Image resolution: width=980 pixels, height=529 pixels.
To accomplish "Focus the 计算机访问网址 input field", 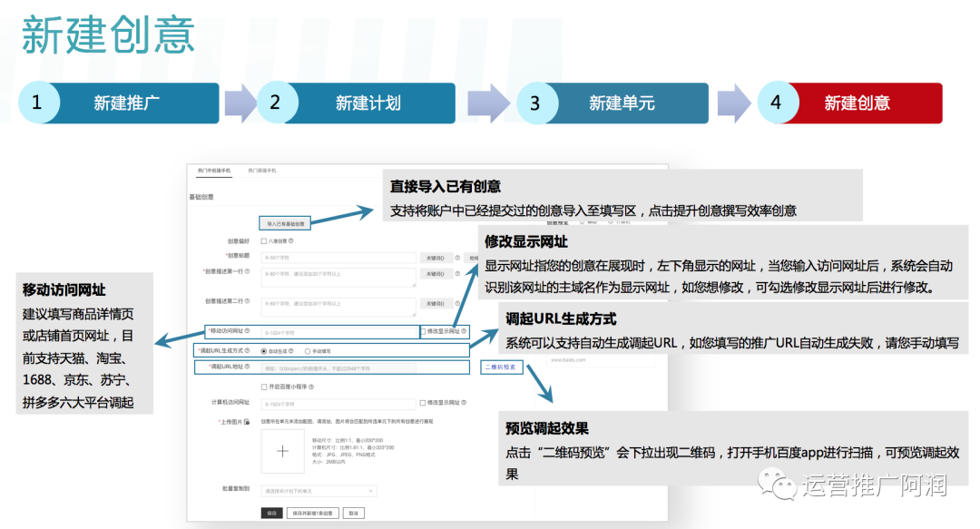I will point(338,404).
